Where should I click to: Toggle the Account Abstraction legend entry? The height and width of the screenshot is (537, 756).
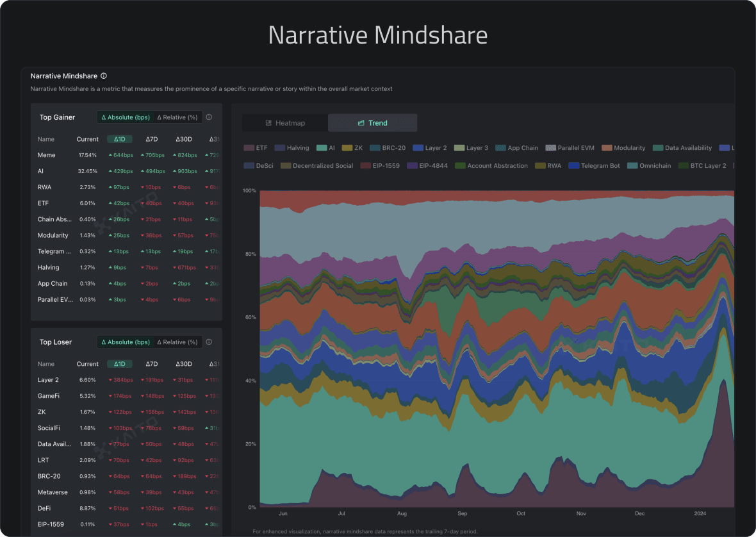[491, 166]
